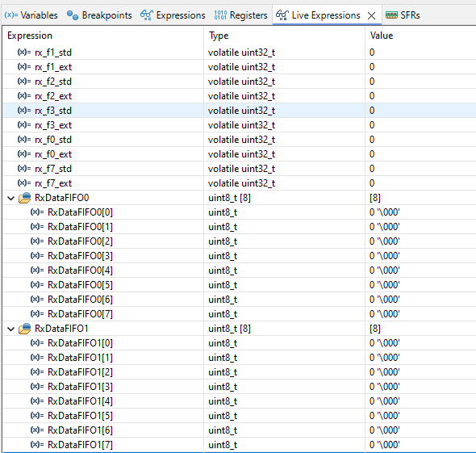The width and height of the screenshot is (476, 453).
Task: Click the type uint8_t [8] of RxDataFIFO0
Action: tap(229, 198)
